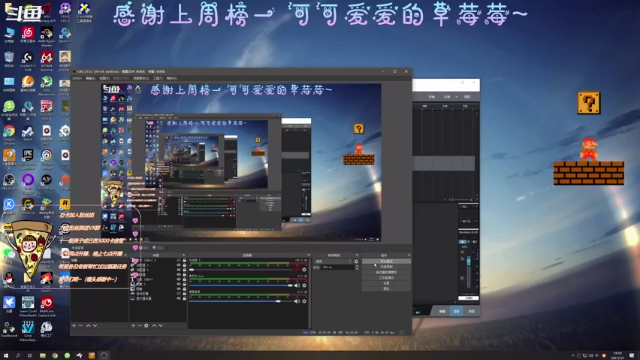Open 工具 menu in OBS
This screenshot has height=360, width=640.
tap(158, 78)
